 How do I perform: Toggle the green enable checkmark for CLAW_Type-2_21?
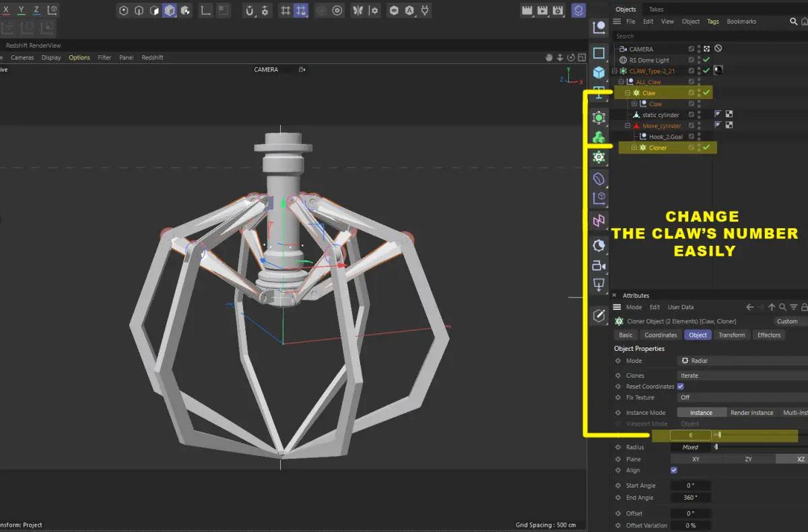click(x=706, y=71)
